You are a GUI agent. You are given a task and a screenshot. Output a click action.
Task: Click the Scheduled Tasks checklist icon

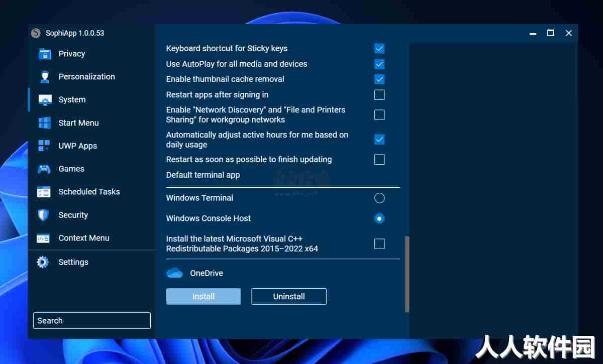[x=44, y=192]
